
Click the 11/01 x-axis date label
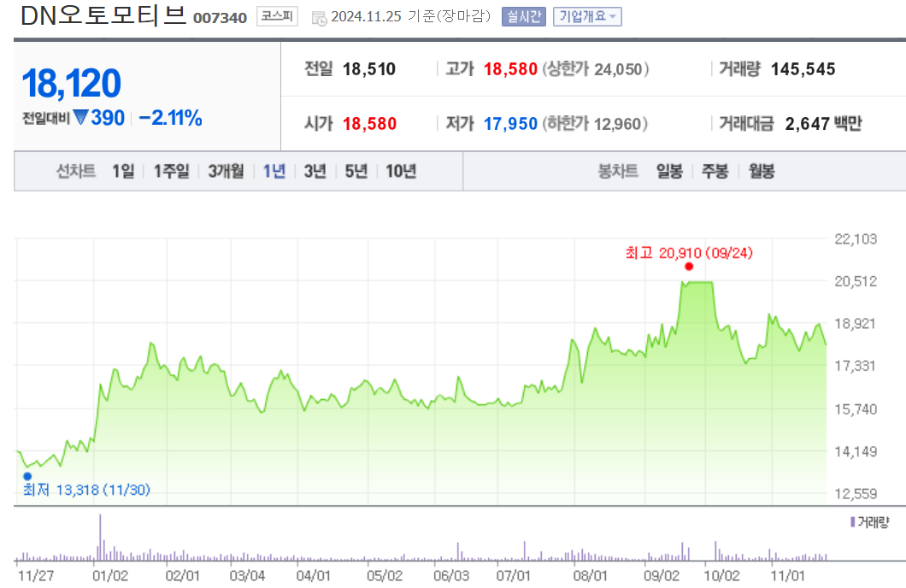[788, 576]
